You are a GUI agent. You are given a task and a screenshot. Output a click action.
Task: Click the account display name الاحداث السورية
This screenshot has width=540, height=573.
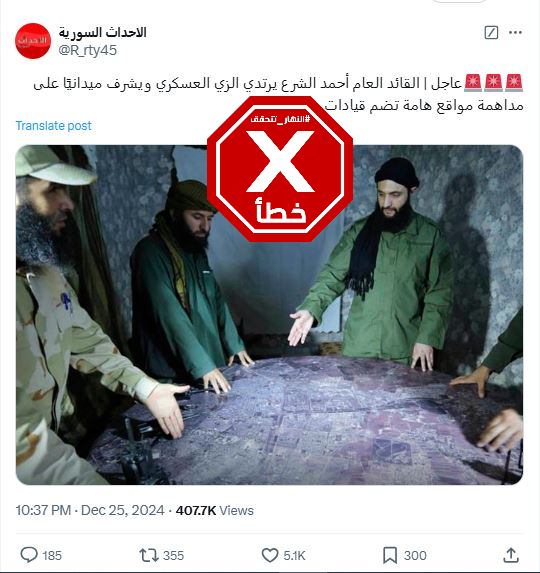pos(103,33)
